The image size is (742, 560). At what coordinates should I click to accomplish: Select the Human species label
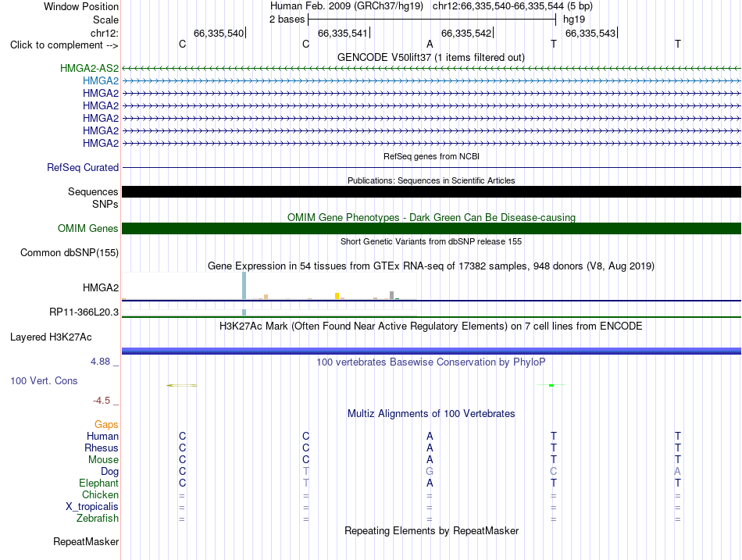click(x=102, y=437)
